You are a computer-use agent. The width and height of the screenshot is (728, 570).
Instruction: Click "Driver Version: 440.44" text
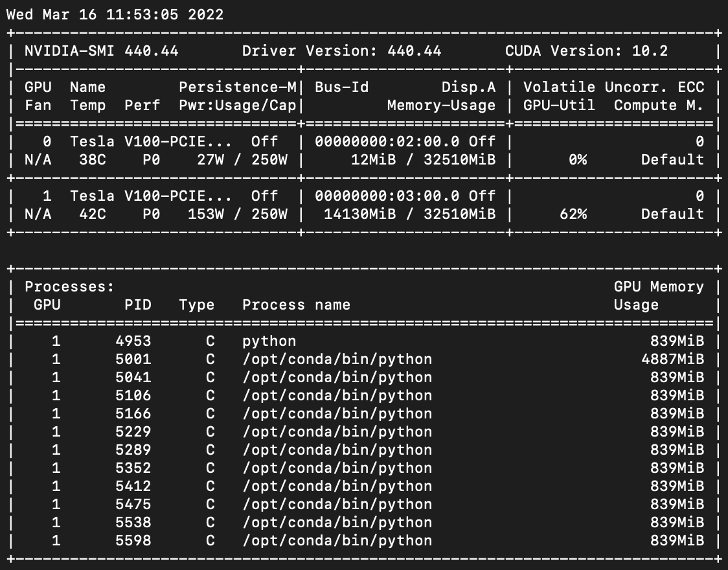[x=342, y=51]
